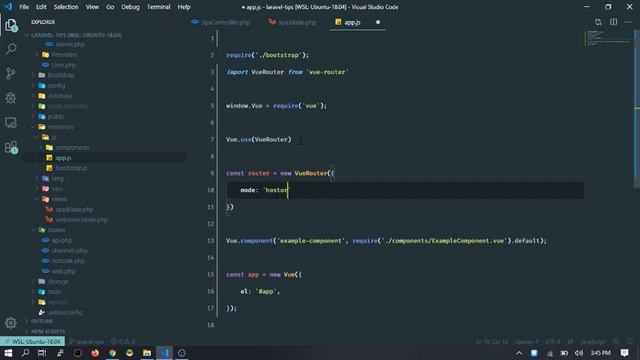Click the Open Changes icon above the editor
The image size is (640, 360).
coord(598,22)
